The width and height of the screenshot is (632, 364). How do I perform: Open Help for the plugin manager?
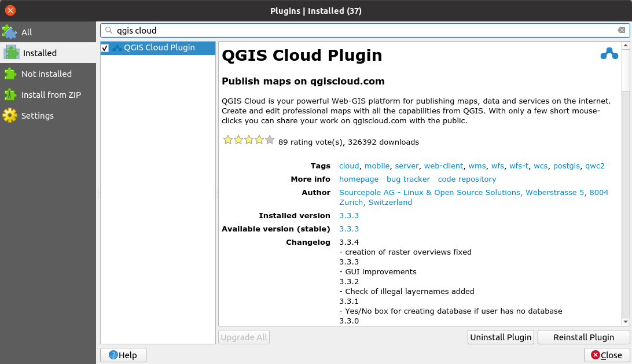[123, 355]
